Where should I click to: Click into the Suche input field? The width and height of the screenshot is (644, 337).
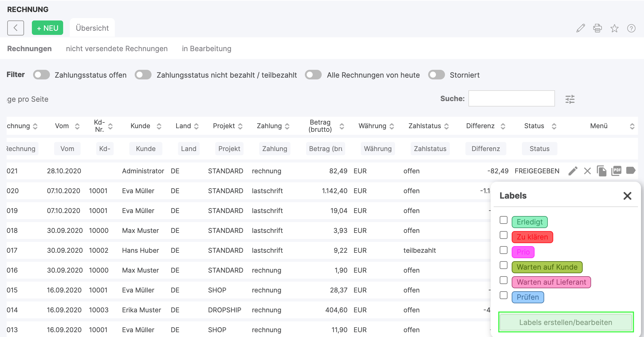pyautogui.click(x=511, y=98)
